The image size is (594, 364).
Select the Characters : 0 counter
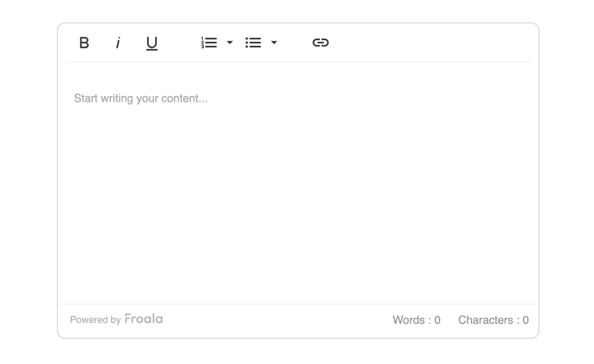493,320
